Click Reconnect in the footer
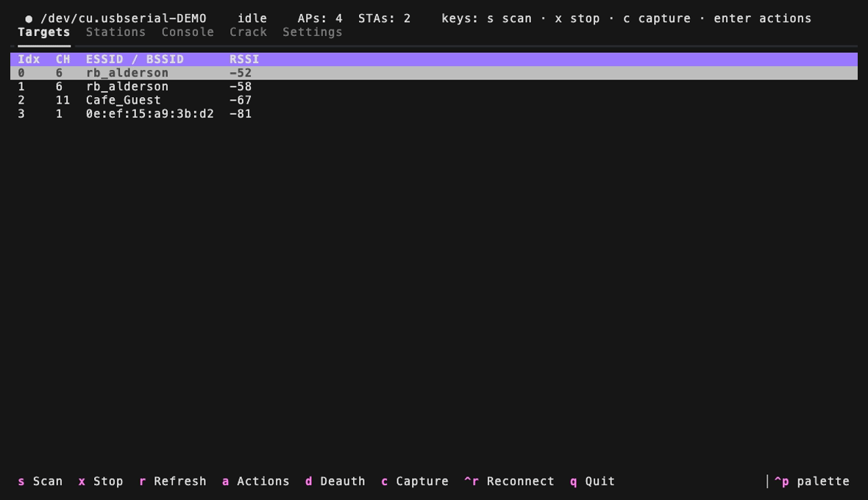Screen dimensions: 868x500 tap(509, 481)
